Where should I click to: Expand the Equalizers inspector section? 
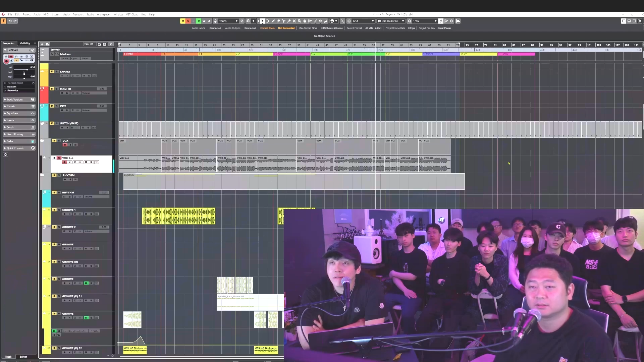coord(12,113)
